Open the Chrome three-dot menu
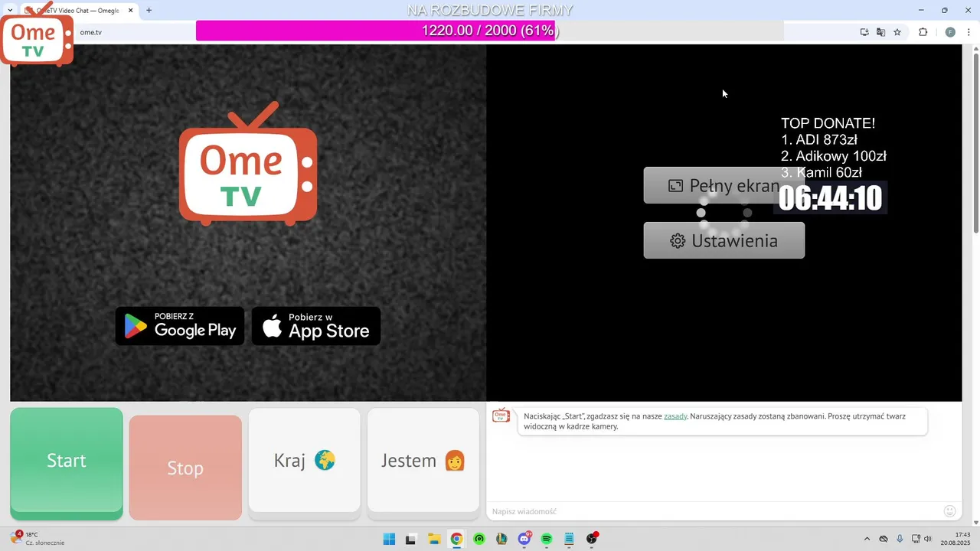 point(969,32)
